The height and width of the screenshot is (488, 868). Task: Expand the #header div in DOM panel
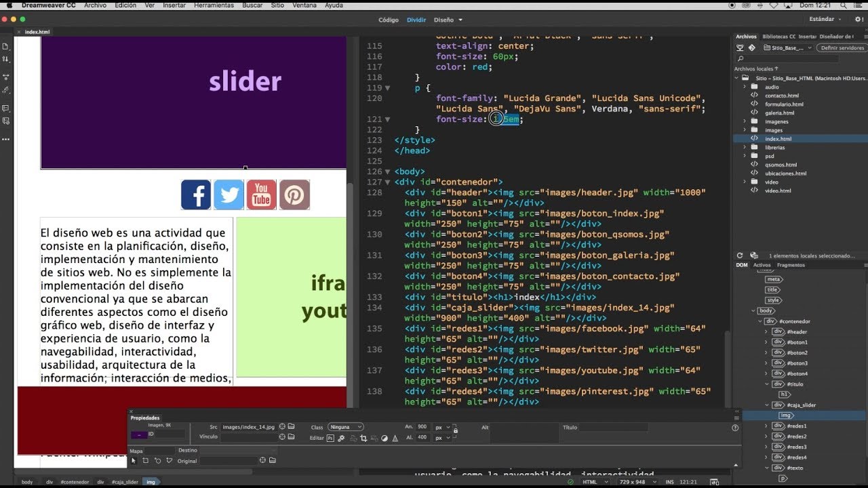click(x=766, y=331)
